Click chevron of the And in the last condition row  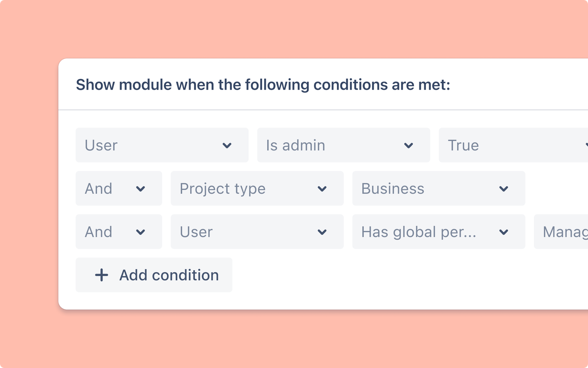[x=140, y=232]
